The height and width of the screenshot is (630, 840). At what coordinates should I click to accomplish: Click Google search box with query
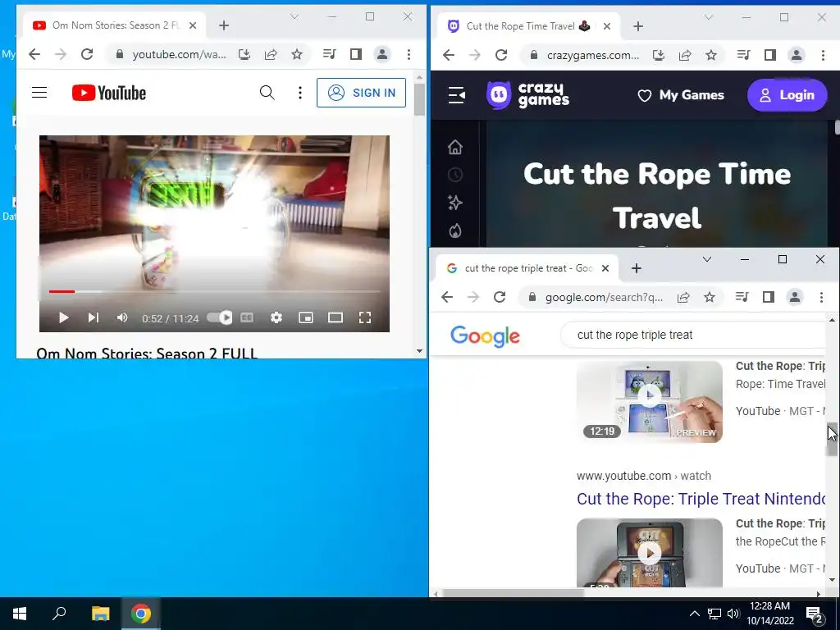coord(694,335)
